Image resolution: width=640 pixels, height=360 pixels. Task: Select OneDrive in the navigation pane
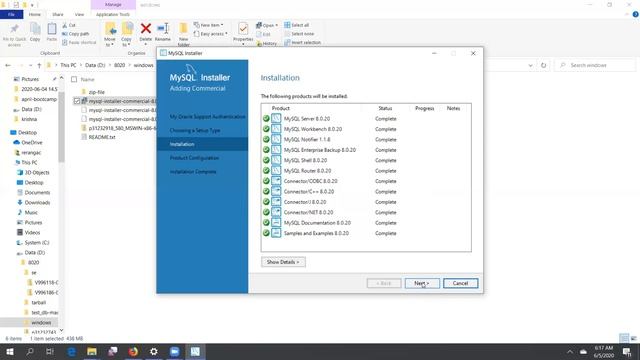tap(32, 142)
